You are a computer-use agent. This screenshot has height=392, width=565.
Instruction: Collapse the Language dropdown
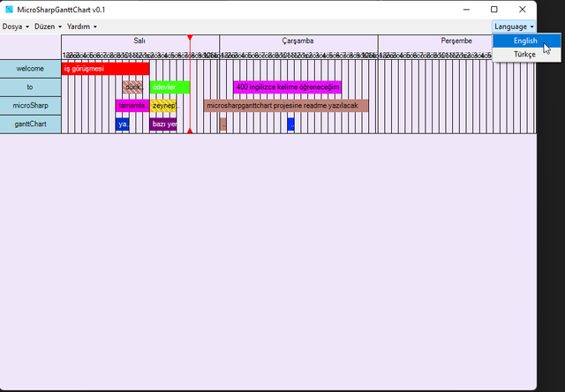tap(514, 26)
